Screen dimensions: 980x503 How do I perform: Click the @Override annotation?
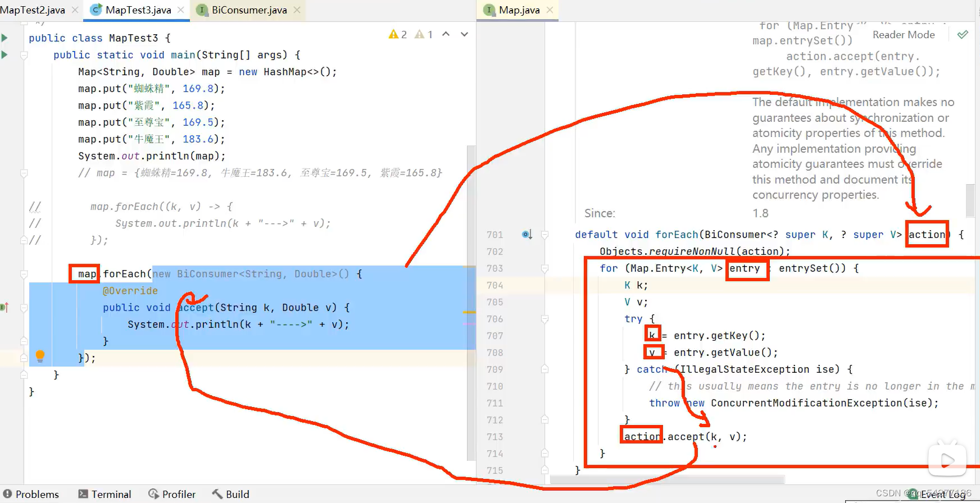[x=130, y=291]
